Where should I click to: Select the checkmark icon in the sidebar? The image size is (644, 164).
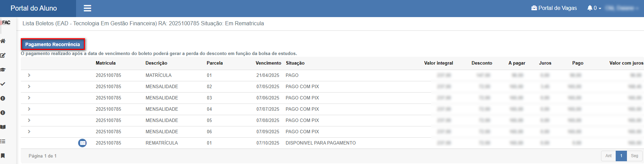coord(3,84)
